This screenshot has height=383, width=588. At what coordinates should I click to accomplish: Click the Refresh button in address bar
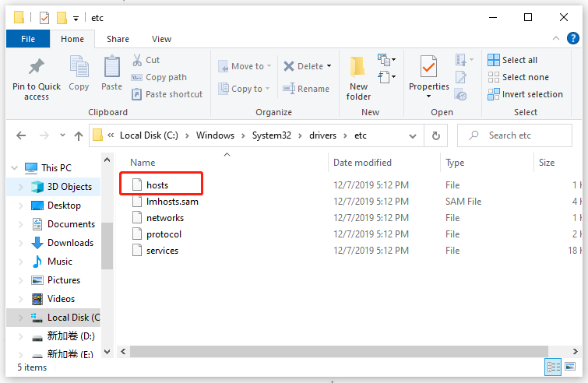pos(436,135)
